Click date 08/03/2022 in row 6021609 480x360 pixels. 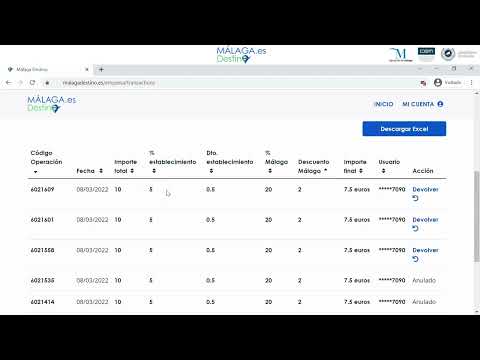pyautogui.click(x=92, y=189)
